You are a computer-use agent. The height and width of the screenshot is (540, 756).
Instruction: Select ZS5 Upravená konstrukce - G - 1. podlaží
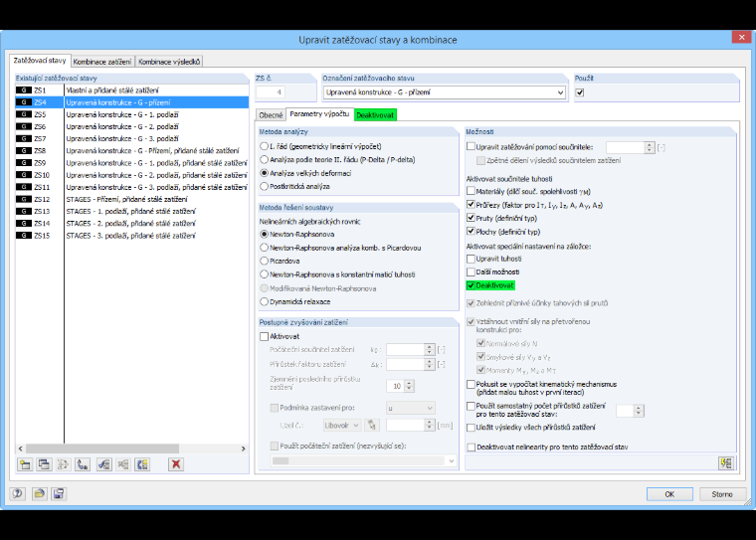point(132,114)
